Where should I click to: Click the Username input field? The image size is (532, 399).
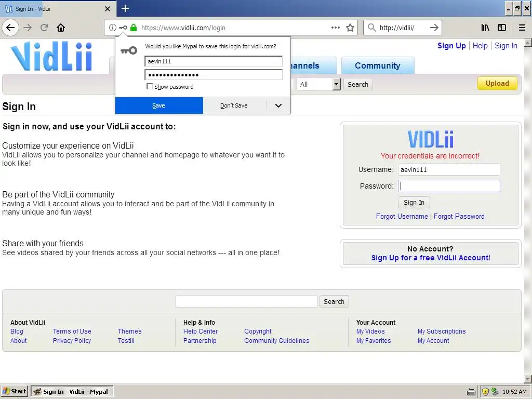click(449, 170)
